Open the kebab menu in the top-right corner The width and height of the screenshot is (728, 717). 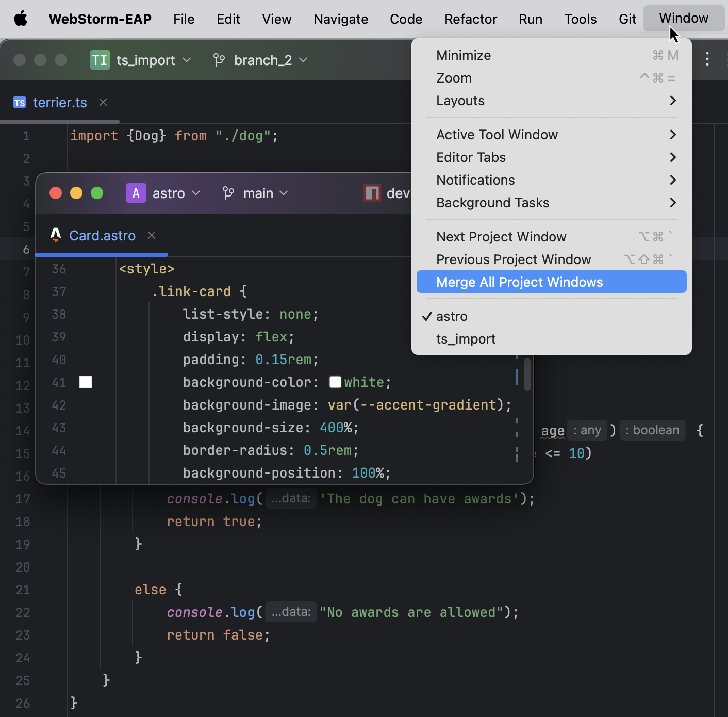point(708,60)
